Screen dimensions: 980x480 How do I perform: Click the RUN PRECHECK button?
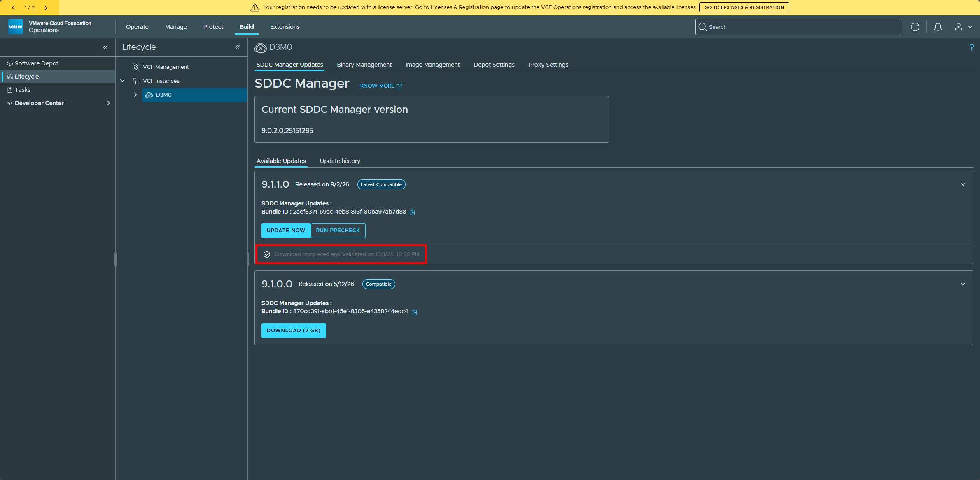[338, 231]
